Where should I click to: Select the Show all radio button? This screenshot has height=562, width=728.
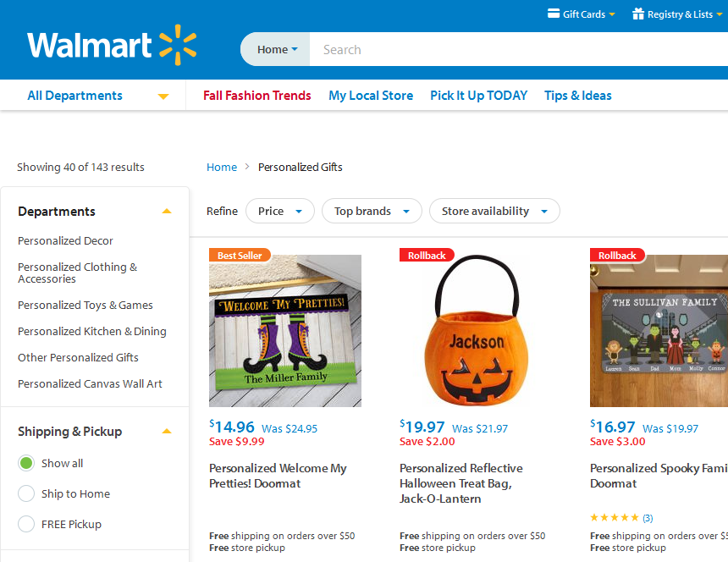pos(26,463)
